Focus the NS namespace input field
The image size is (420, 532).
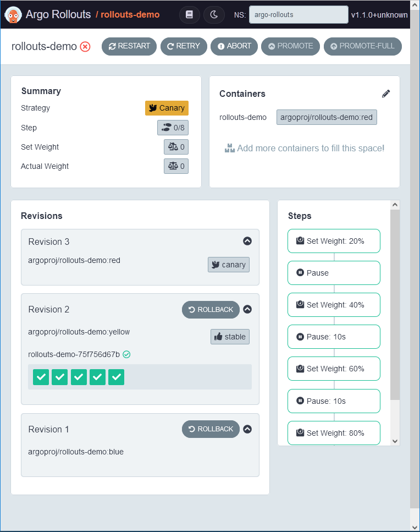(299, 15)
